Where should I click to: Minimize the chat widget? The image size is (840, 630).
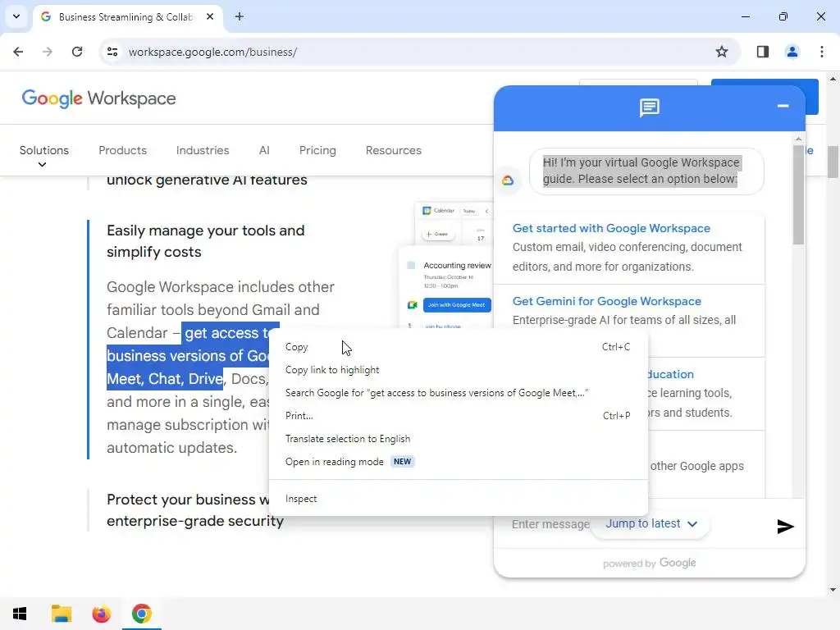point(783,106)
